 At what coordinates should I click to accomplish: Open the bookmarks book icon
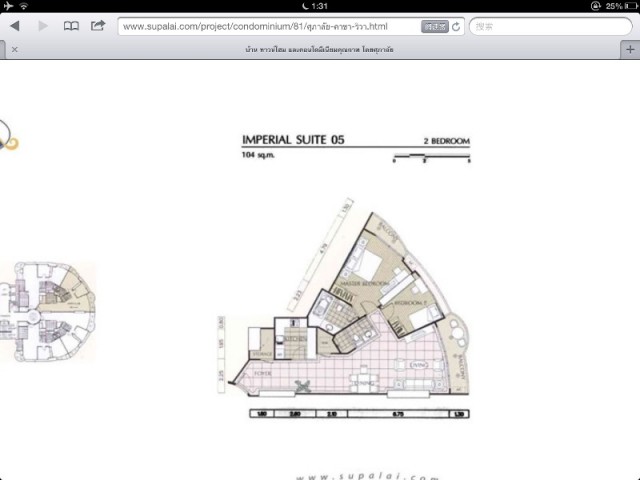pos(71,26)
